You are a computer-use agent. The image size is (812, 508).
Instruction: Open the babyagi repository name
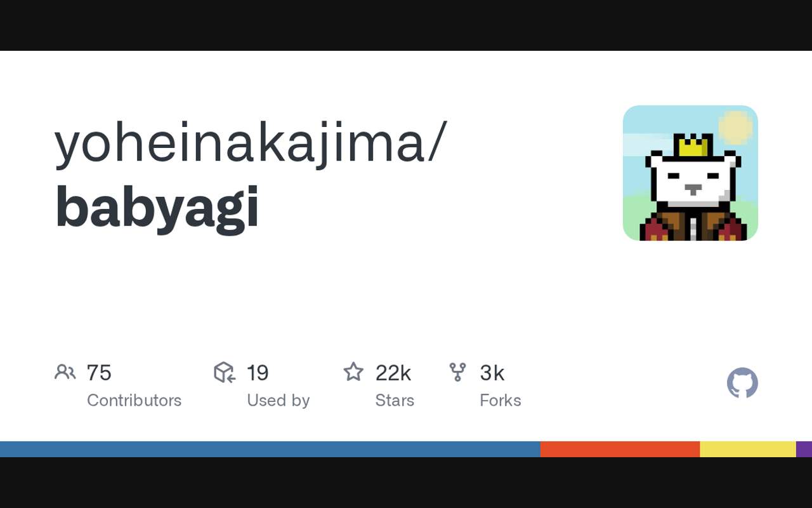click(x=157, y=207)
